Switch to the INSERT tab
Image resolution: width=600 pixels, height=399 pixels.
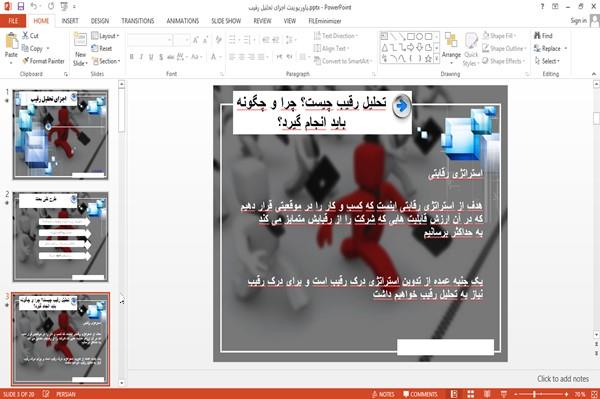[x=70, y=21]
